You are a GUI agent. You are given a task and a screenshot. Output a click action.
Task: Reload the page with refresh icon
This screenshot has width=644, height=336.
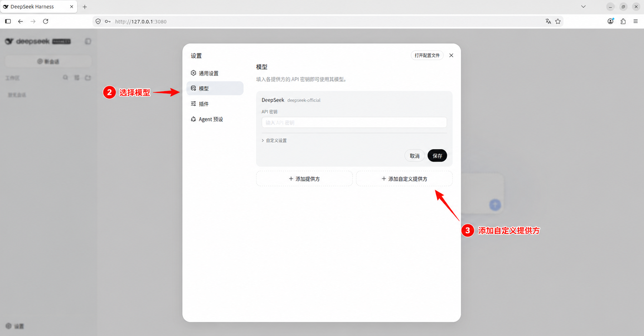[46, 22]
